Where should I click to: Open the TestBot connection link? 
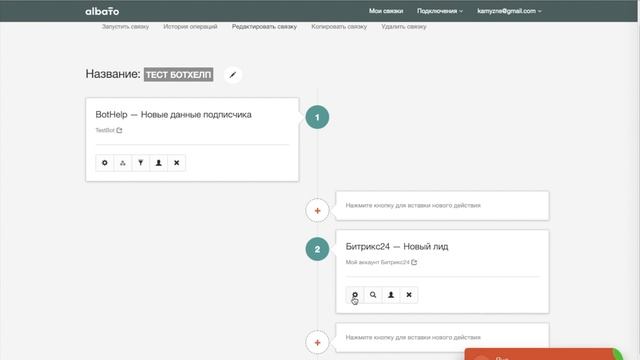click(105, 130)
